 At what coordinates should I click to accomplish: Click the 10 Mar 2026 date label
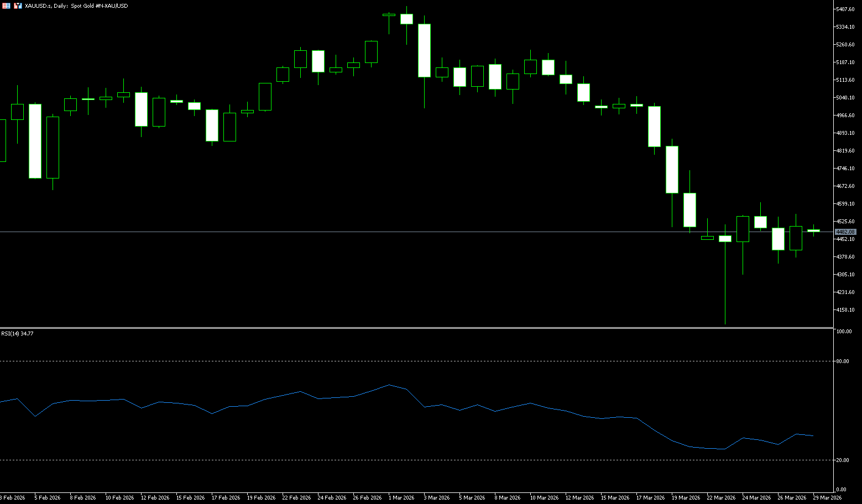(544, 498)
